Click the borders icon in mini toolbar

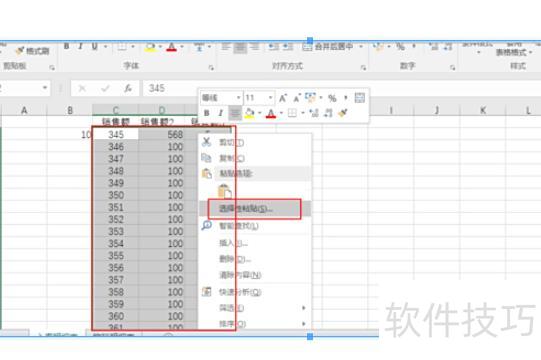pyautogui.click(x=292, y=113)
